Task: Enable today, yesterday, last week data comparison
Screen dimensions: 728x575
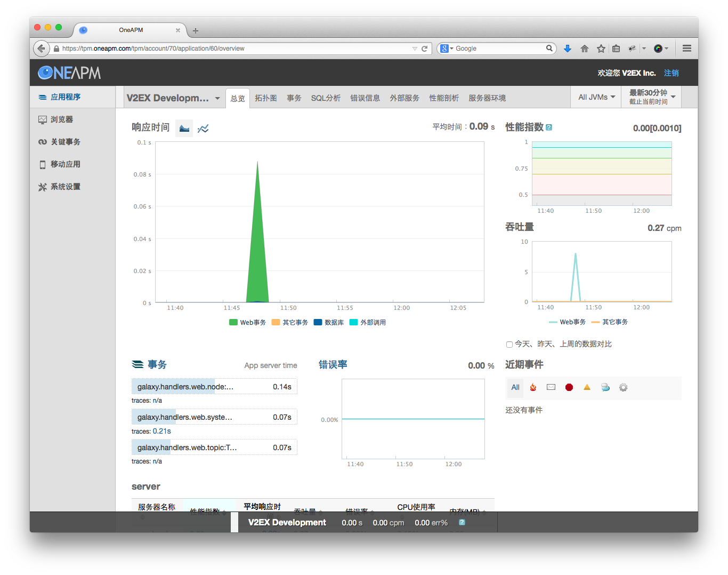Action: 509,345
